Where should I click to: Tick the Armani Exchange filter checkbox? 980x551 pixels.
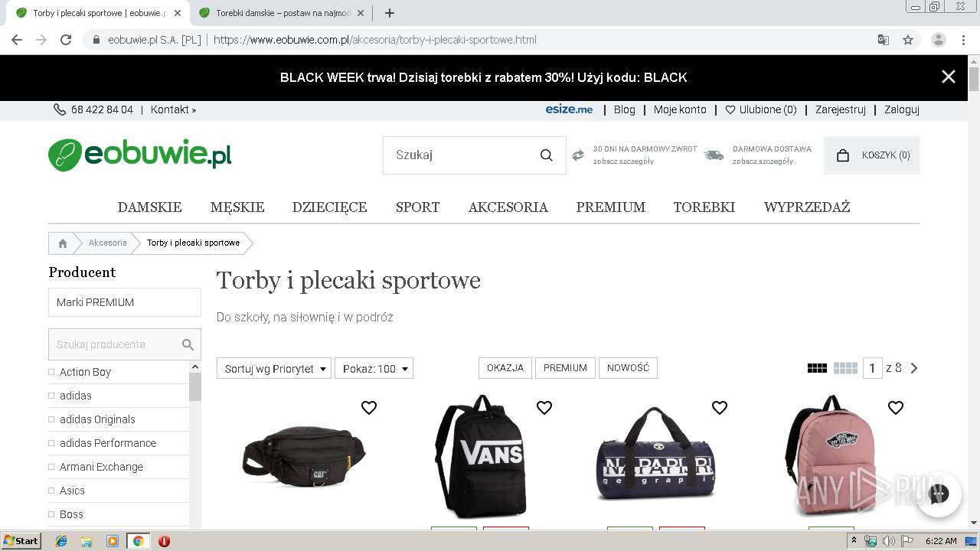click(x=51, y=467)
